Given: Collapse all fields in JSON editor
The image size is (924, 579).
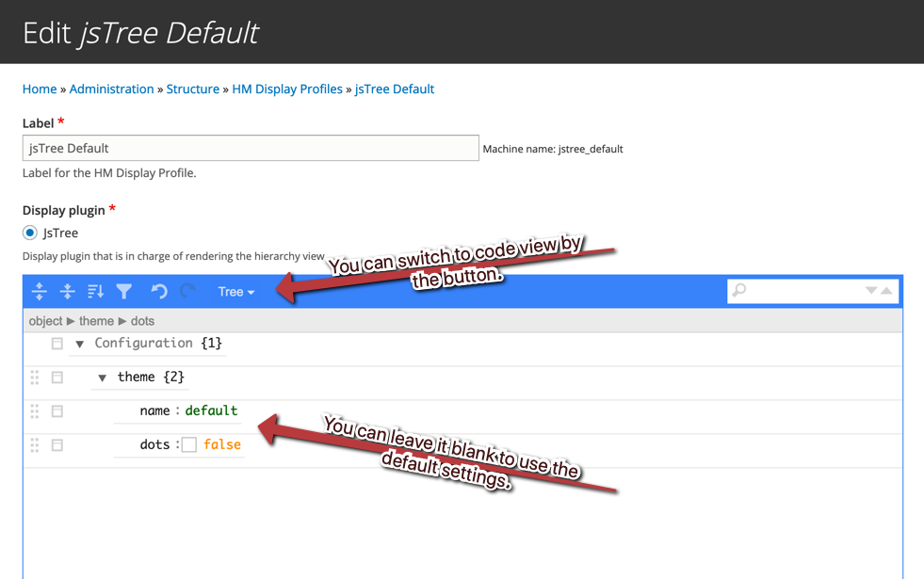Looking at the screenshot, I should click(68, 291).
